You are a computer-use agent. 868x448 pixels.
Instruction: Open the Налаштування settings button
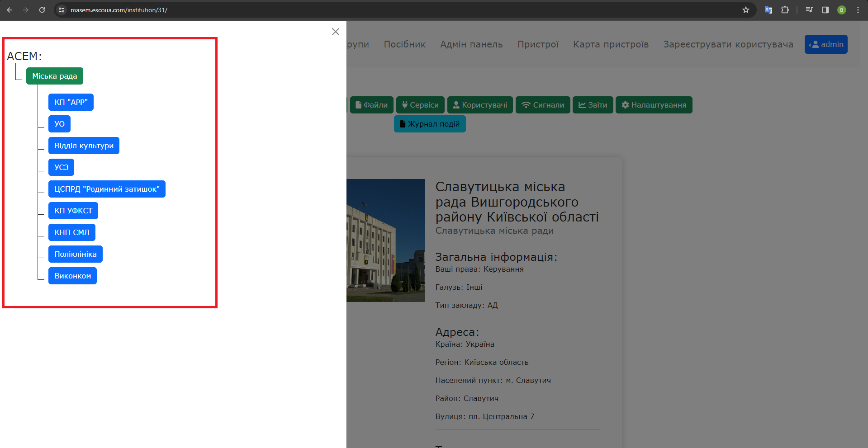[654, 105]
